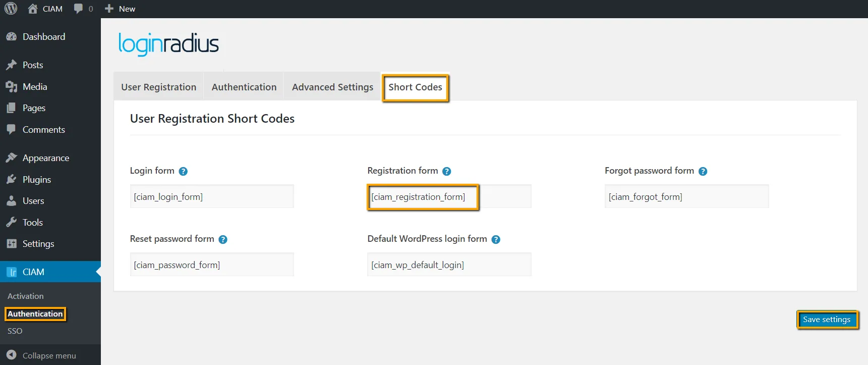
Task: Open the CIAM menu item
Action: (x=50, y=272)
